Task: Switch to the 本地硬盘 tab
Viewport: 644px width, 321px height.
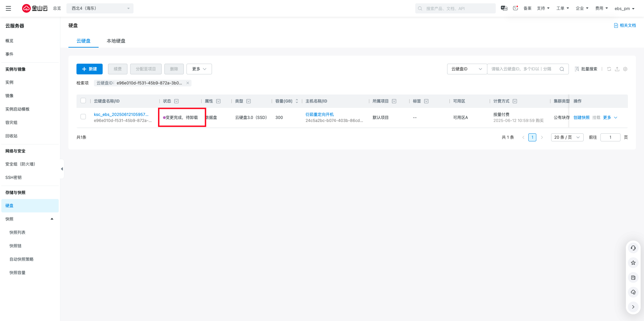Action: click(x=116, y=41)
